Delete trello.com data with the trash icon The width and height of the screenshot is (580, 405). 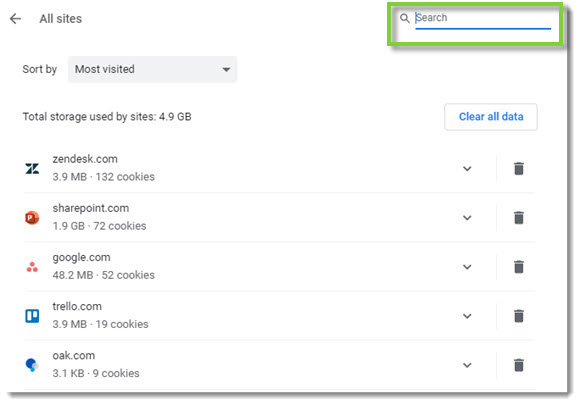(x=519, y=316)
